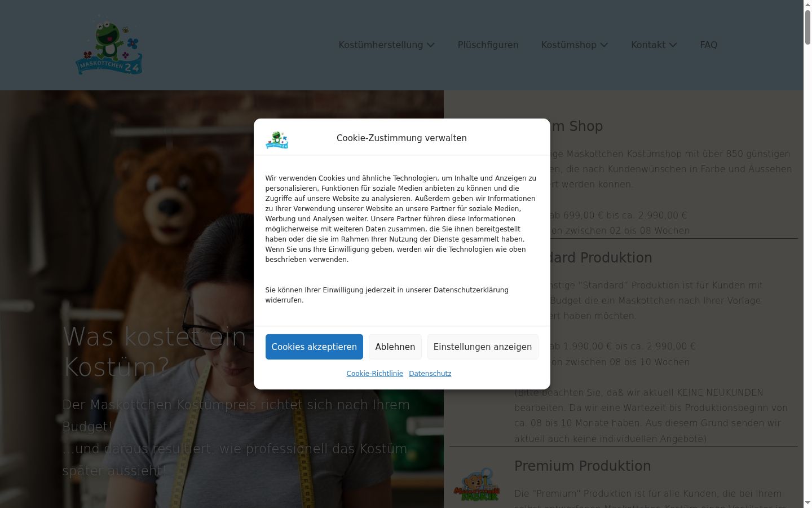Click the vertical page scrollbar thumb
The height and width of the screenshot is (508, 812).
807,27
